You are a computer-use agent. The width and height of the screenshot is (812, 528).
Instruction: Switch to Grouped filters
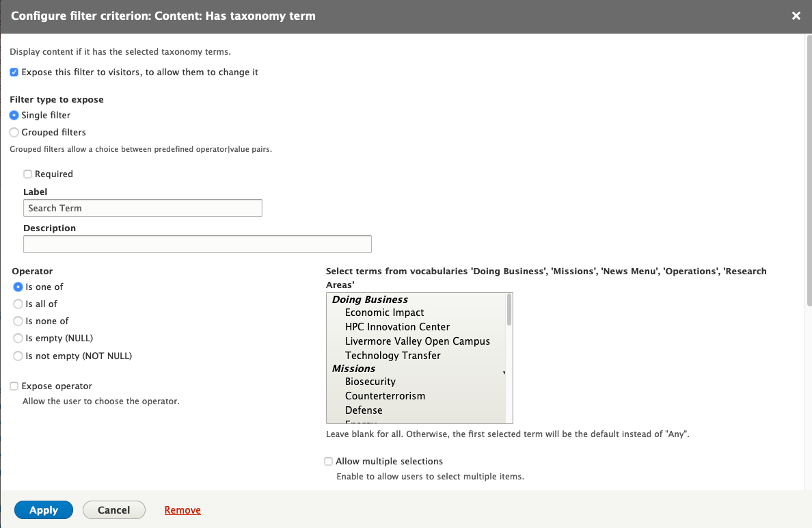14,132
